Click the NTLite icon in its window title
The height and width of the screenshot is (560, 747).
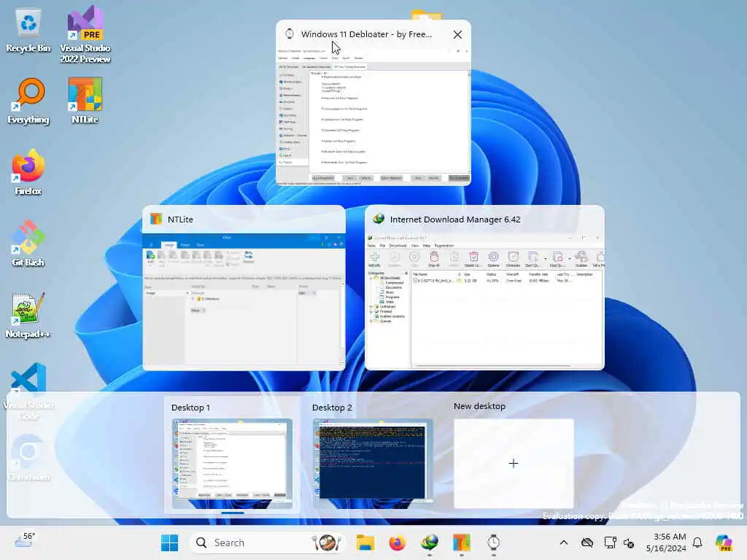[156, 219]
